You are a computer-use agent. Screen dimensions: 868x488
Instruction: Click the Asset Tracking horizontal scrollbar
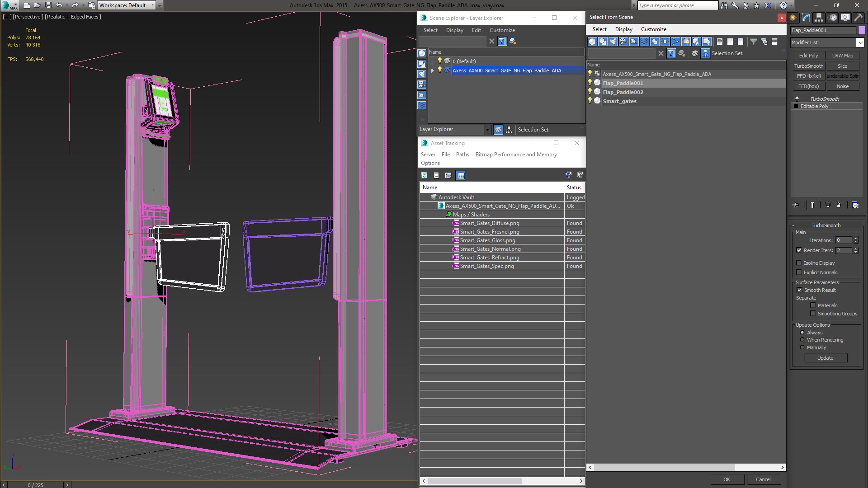tap(474, 481)
